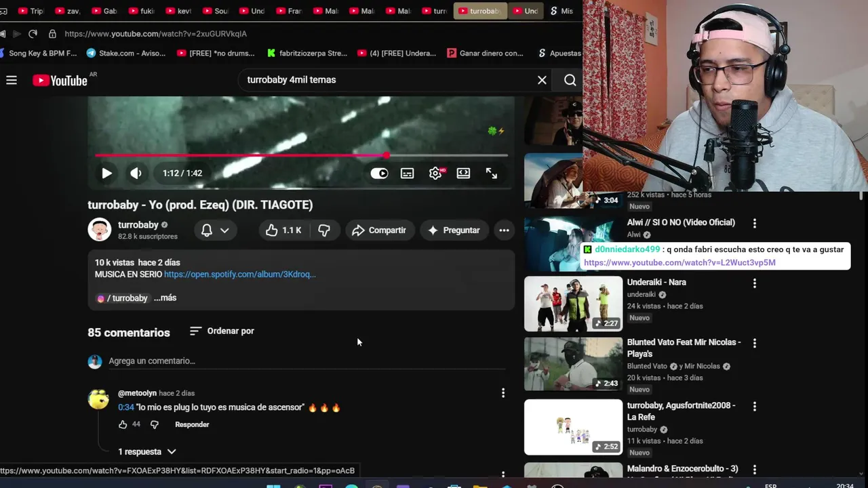Image resolution: width=868 pixels, height=488 pixels.
Task: Reload the page with the browser refresh icon
Action: click(33, 34)
